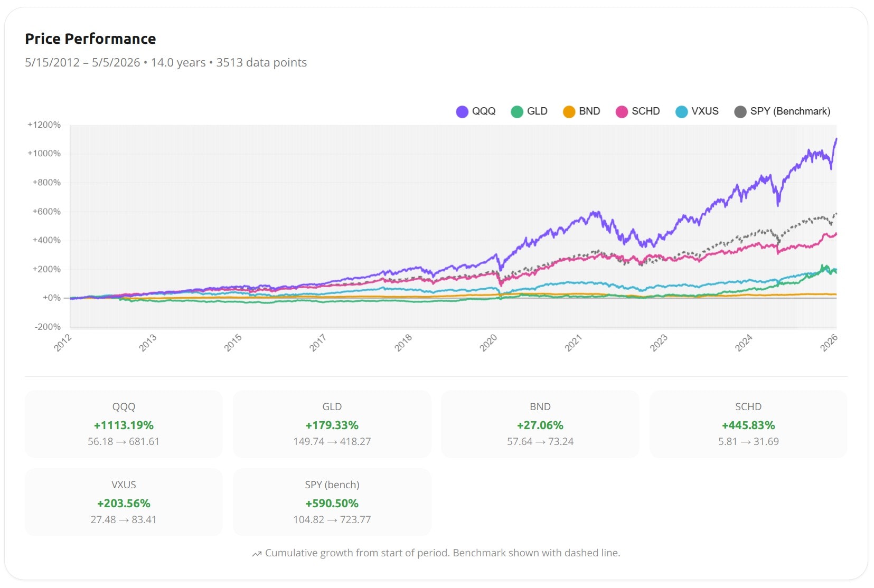Click BND price range 57.64 → 73.24

point(540,442)
